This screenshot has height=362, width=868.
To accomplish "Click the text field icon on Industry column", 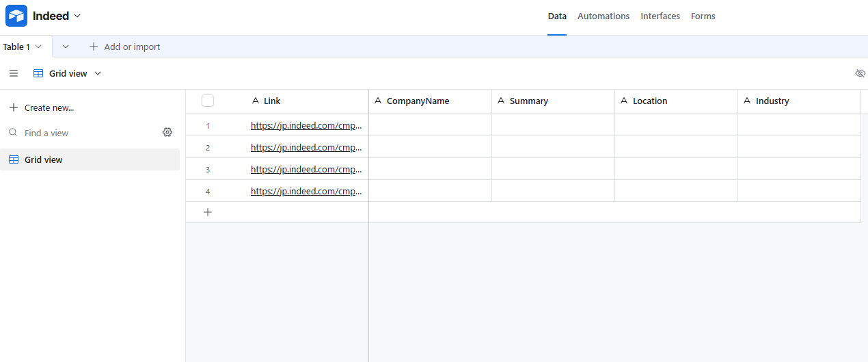I will (747, 101).
